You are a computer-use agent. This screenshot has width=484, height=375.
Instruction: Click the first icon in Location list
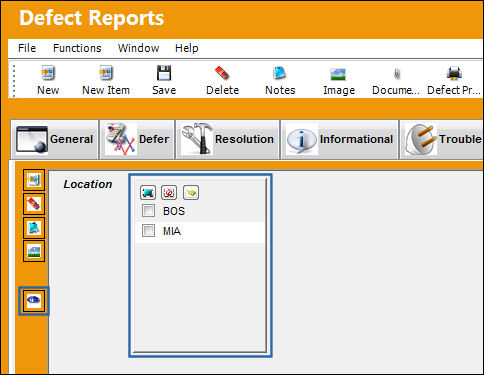point(148,193)
